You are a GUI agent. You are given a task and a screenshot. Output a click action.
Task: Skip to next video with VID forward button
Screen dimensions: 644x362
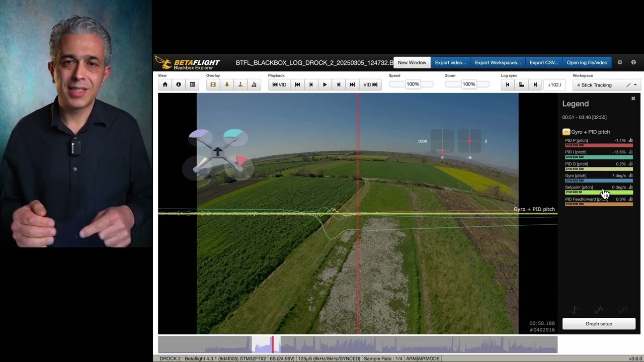370,84
